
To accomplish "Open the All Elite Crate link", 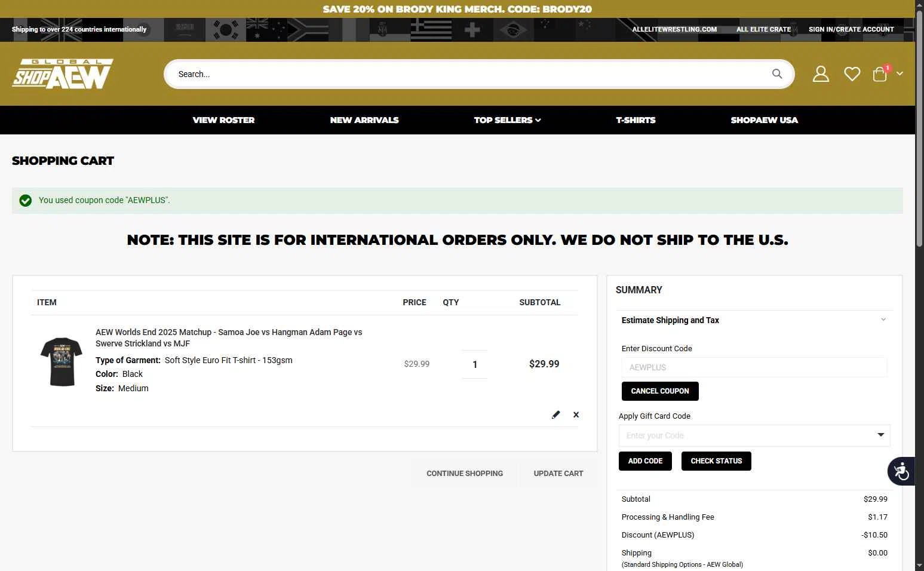I will [x=763, y=29].
